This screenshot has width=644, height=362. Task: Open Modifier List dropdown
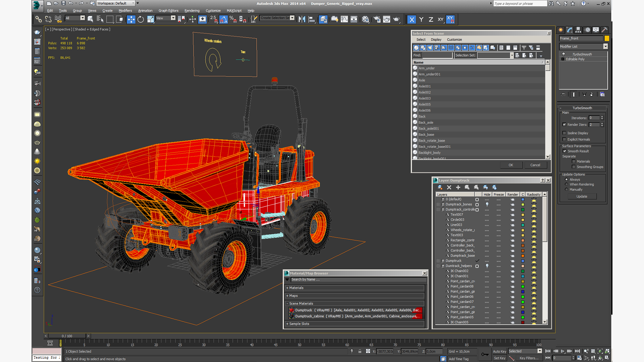[583, 47]
